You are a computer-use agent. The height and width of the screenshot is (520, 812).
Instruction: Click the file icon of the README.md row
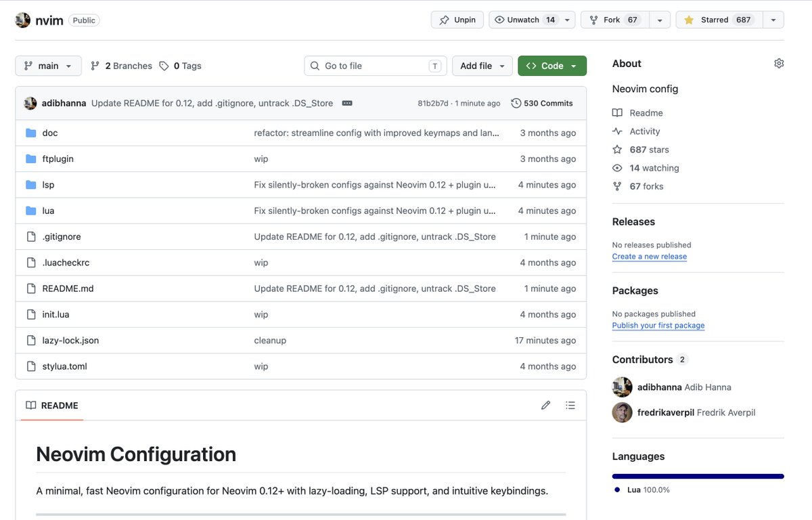pyautogui.click(x=30, y=288)
